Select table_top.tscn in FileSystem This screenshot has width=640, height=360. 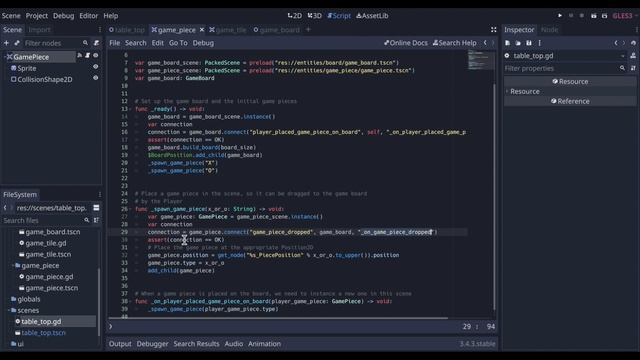pyautogui.click(x=43, y=333)
